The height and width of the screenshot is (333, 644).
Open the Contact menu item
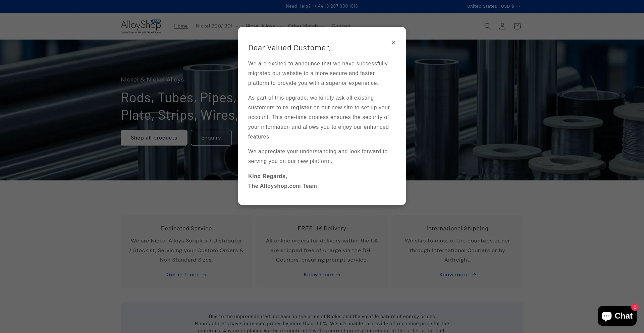click(341, 25)
